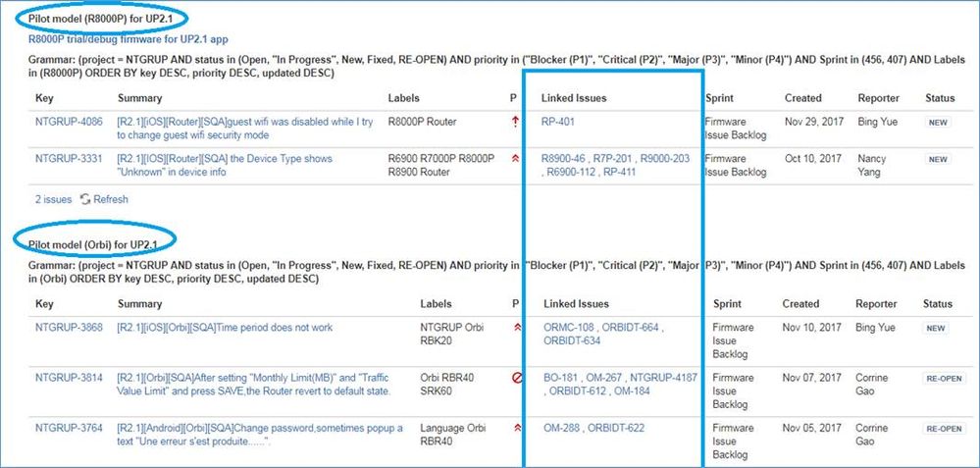Open linked issue NTGRUP-4187
The height and width of the screenshot is (468, 980).
[663, 378]
